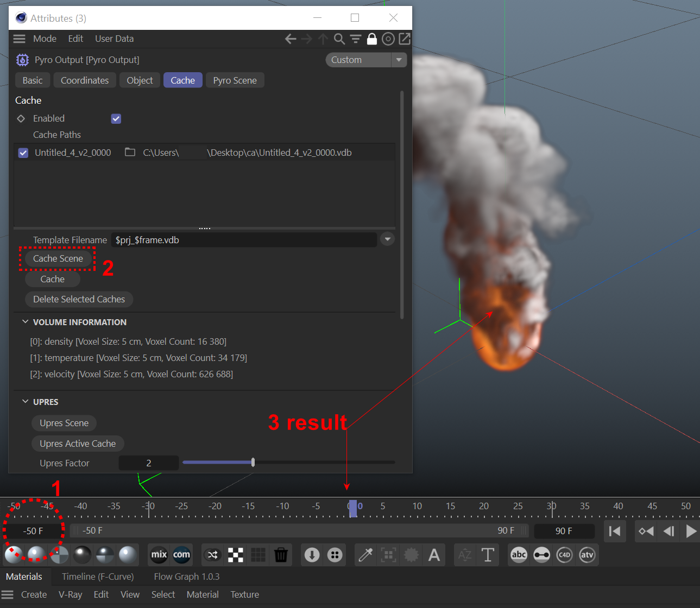The width and height of the screenshot is (700, 608).
Task: Open the Flow Graph 1.0.3 tab
Action: point(187,577)
